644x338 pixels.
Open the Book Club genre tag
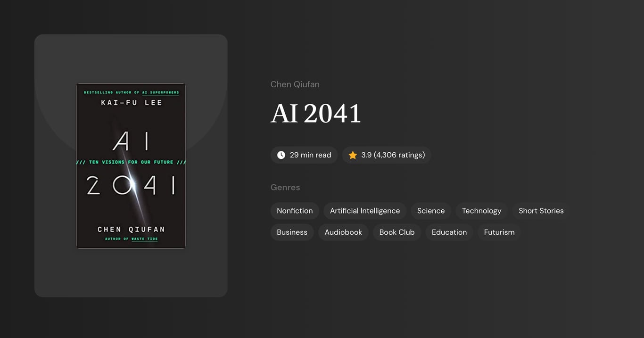[x=396, y=232]
